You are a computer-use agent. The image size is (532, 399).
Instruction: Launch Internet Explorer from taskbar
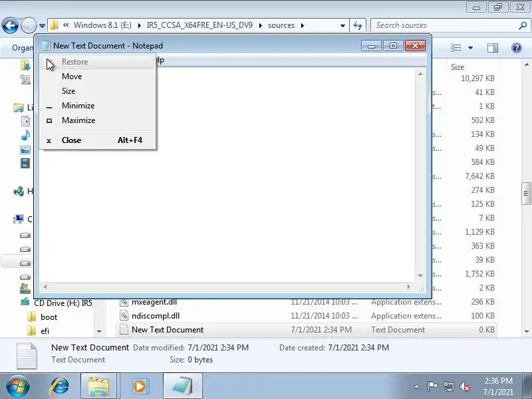(60, 386)
